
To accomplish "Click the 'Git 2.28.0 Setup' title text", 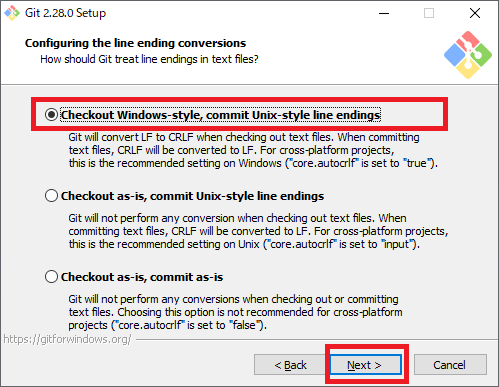I will click(66, 13).
